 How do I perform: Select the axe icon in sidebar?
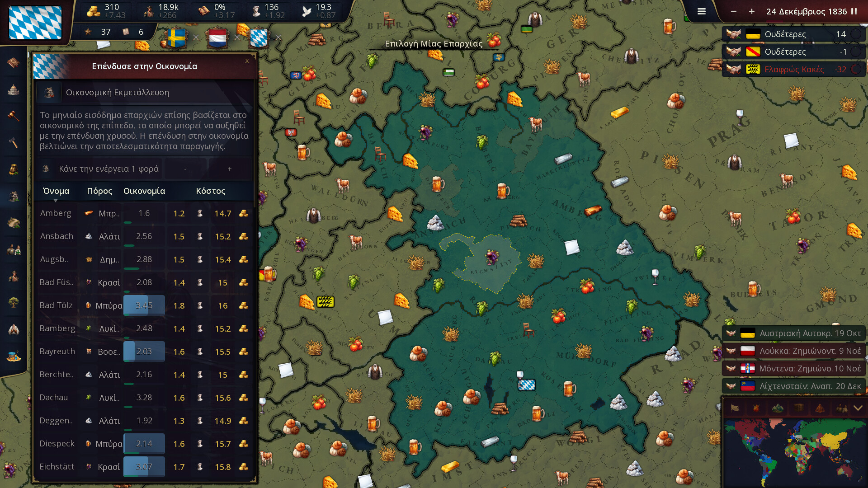pyautogui.click(x=14, y=143)
